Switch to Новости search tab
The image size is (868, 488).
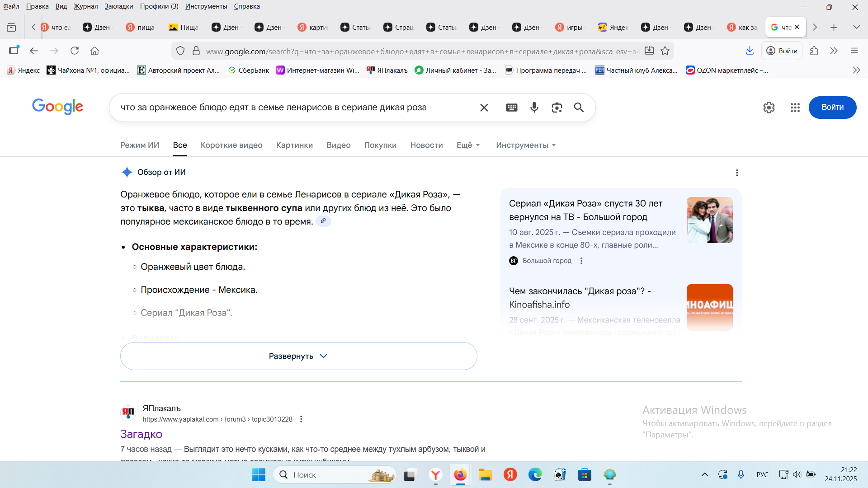point(426,145)
